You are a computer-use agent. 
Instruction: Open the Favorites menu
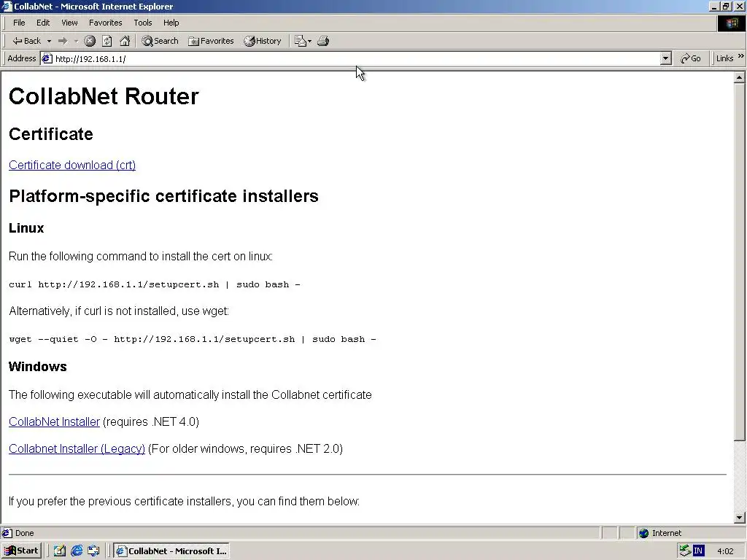pos(105,23)
